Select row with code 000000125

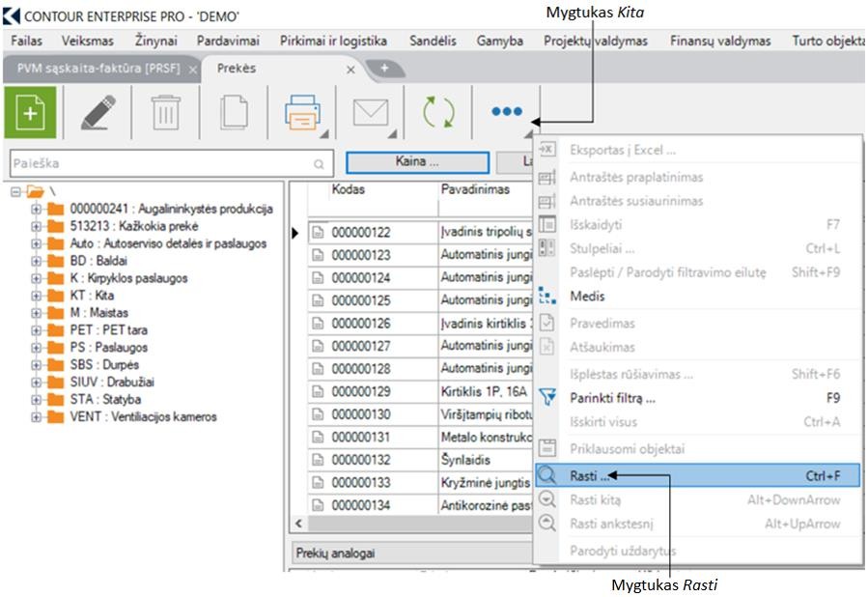(x=361, y=300)
